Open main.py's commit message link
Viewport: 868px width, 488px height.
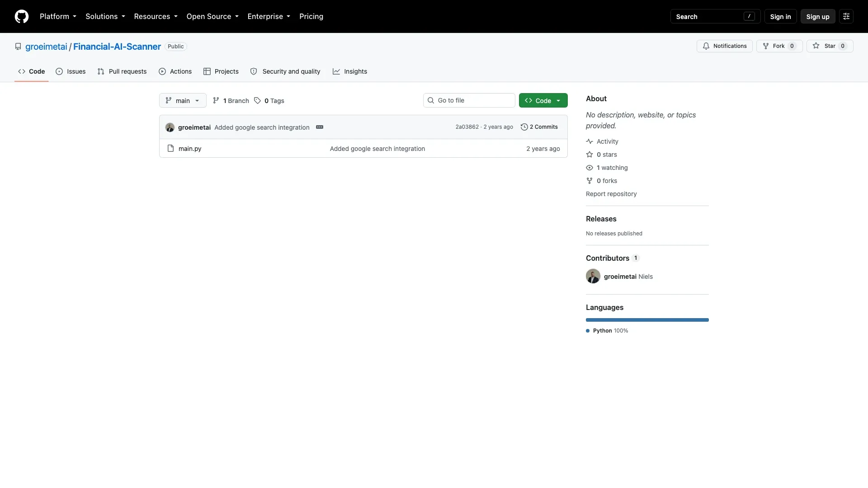point(377,149)
